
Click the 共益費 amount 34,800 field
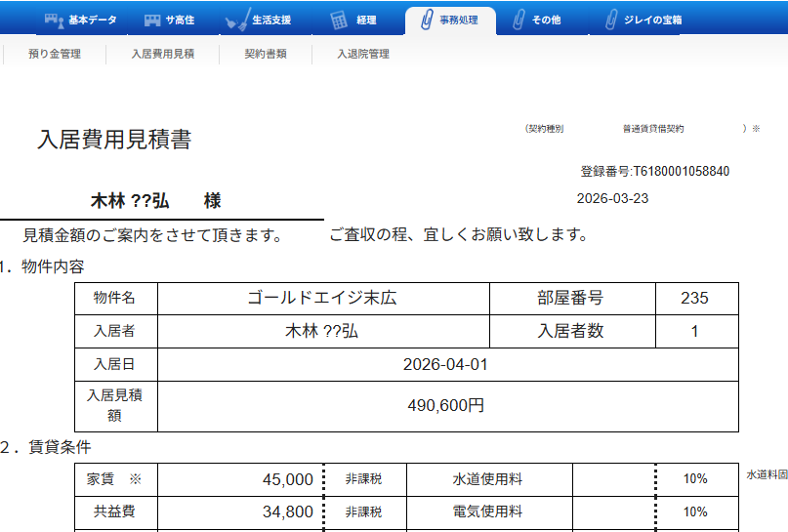pos(240,512)
